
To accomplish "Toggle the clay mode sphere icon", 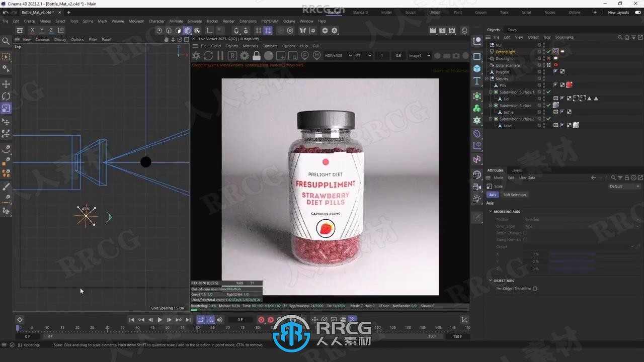I will coord(269,56).
